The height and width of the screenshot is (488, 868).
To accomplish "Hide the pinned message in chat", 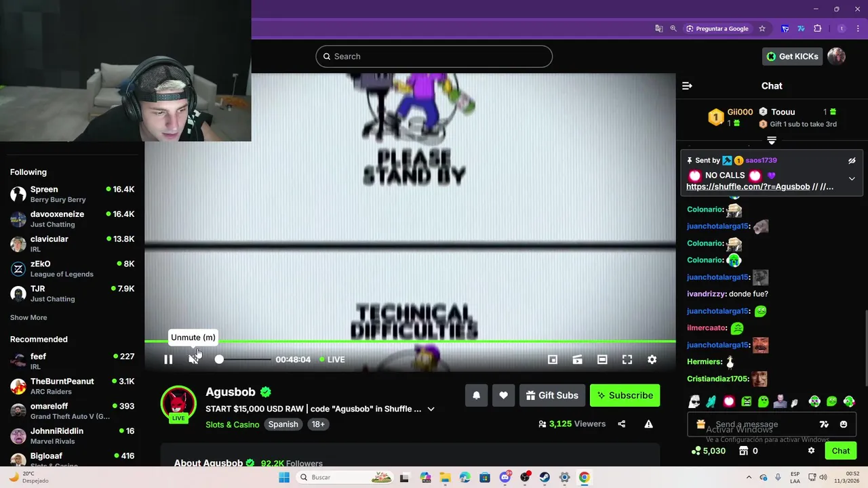I will (x=852, y=161).
